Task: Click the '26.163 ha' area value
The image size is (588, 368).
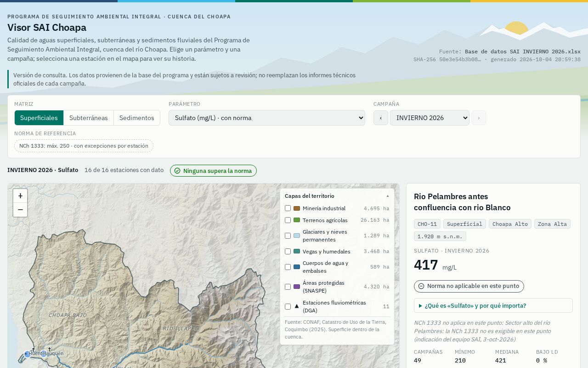Action: coord(375,220)
